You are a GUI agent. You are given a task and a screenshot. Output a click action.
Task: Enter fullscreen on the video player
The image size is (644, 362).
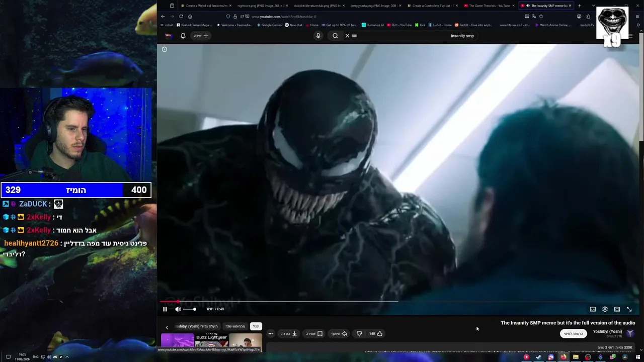(629, 309)
